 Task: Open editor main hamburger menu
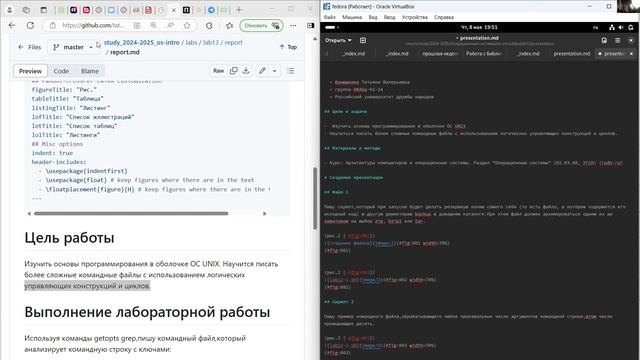[618, 40]
